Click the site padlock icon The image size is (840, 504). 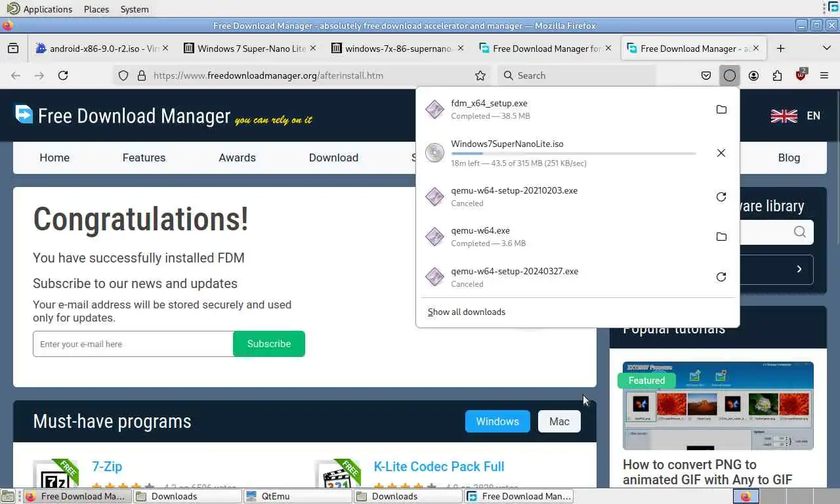tap(141, 75)
